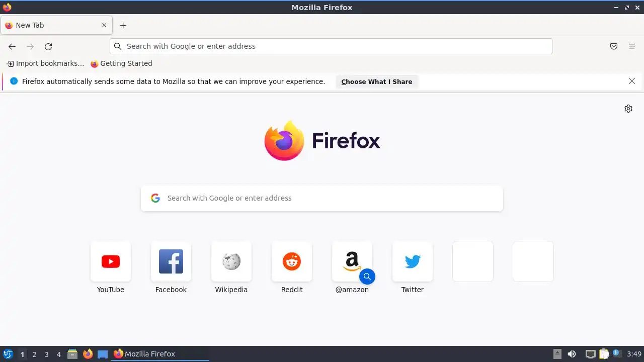The height and width of the screenshot is (362, 644).
Task: Switch to workspace 1
Action: pos(22,354)
